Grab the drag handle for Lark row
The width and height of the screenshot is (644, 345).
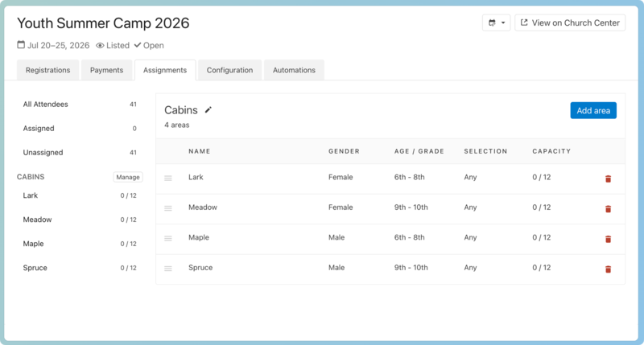coord(168,178)
